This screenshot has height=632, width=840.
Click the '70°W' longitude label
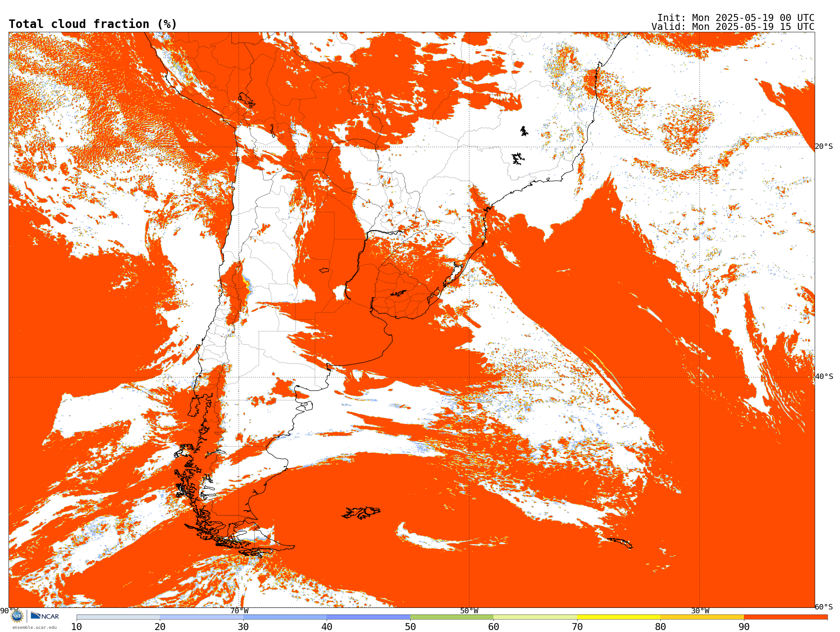[x=239, y=611]
